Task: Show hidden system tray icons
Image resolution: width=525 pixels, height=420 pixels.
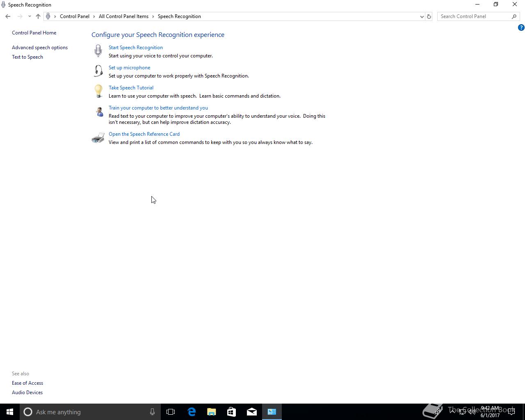Action: [x=452, y=412]
